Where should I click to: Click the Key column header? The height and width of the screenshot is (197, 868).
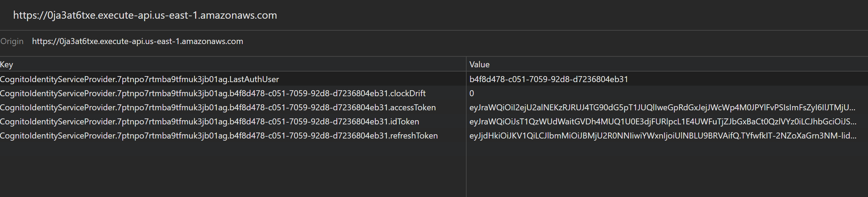(233, 64)
